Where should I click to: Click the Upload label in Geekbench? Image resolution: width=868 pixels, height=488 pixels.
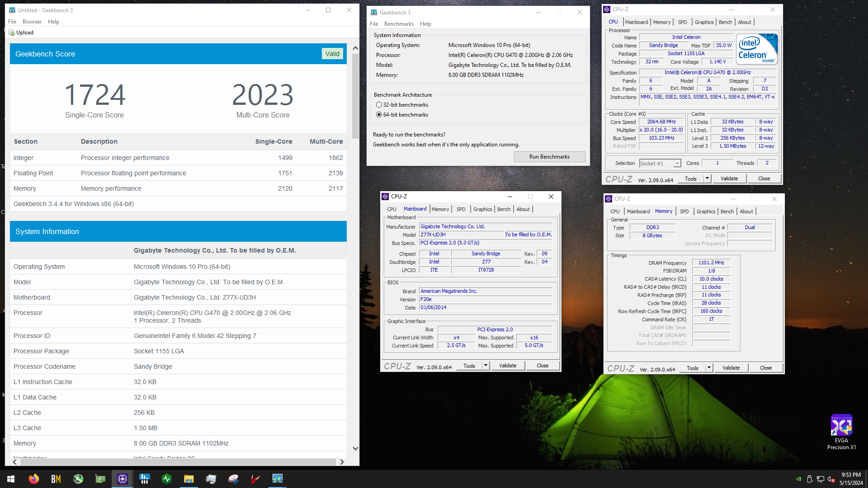click(25, 33)
